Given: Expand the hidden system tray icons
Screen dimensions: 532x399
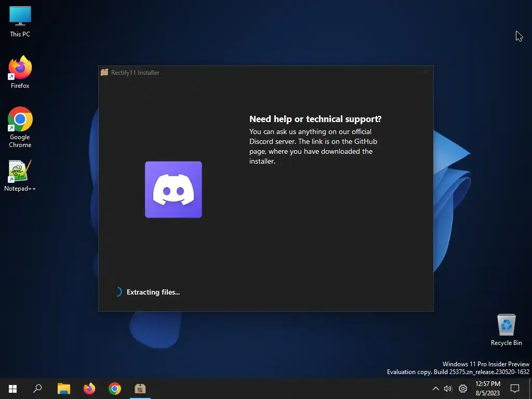Looking at the screenshot, I should [x=436, y=389].
